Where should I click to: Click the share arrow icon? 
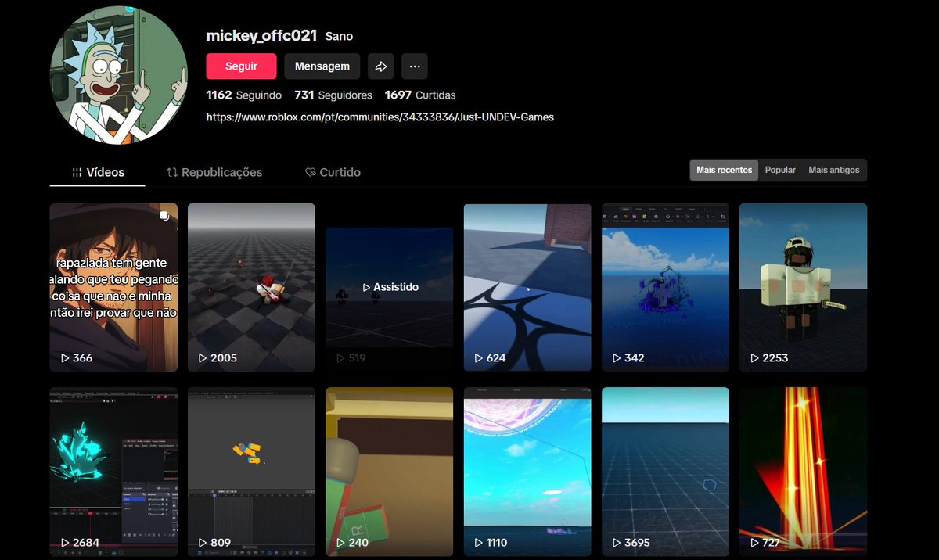380,66
